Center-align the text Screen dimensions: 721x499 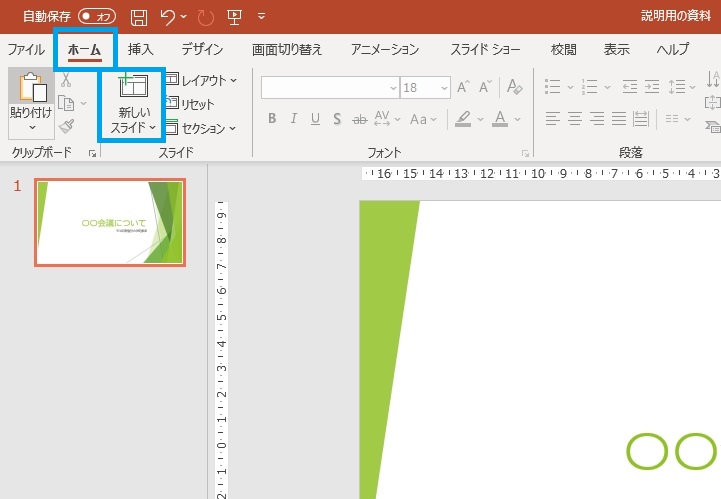point(574,119)
